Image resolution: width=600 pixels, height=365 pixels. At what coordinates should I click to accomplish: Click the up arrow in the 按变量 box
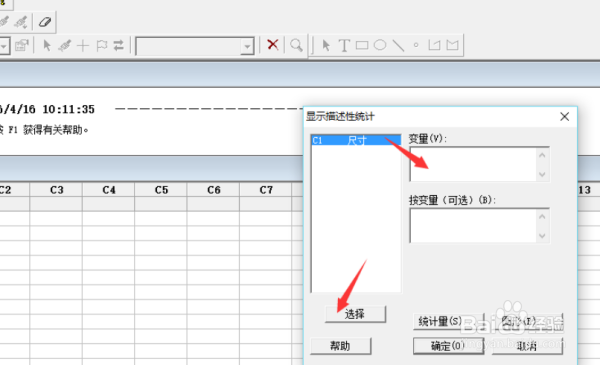point(542,217)
